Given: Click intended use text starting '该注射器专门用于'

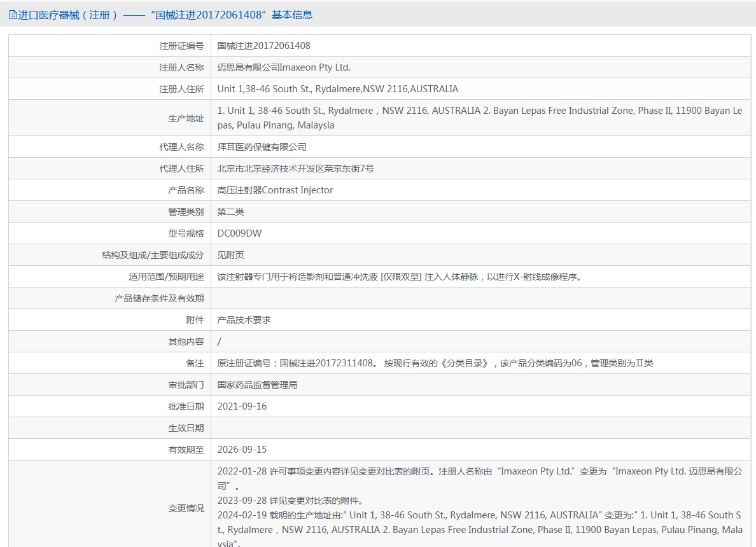Looking at the screenshot, I should point(400,277).
